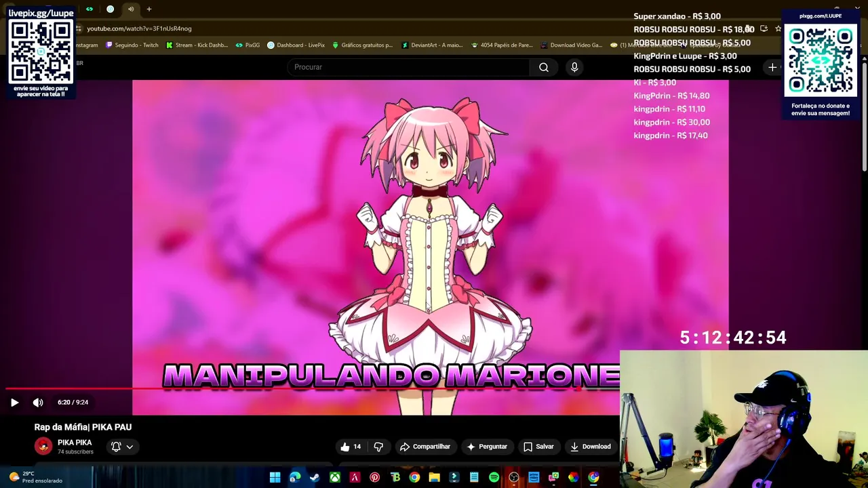Viewport: 868px width, 488px height.
Task: Click the Procurar search field
Action: coord(409,67)
